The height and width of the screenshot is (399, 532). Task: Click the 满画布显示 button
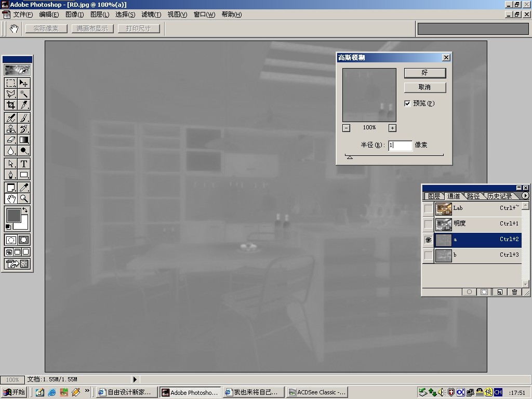click(x=92, y=29)
